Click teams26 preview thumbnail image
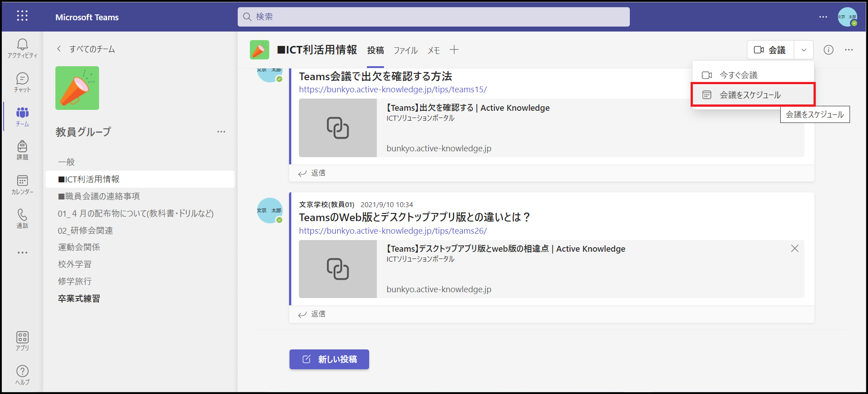This screenshot has width=868, height=394. [338, 269]
